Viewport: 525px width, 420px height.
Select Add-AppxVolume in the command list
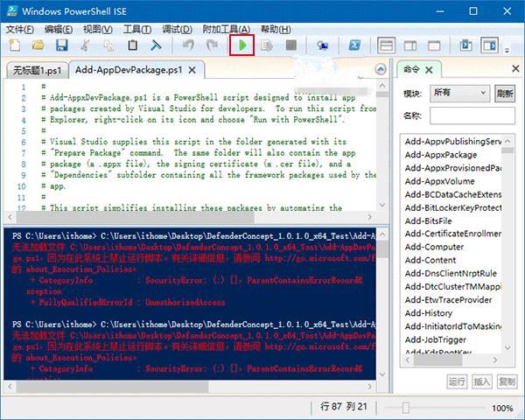coord(439,181)
